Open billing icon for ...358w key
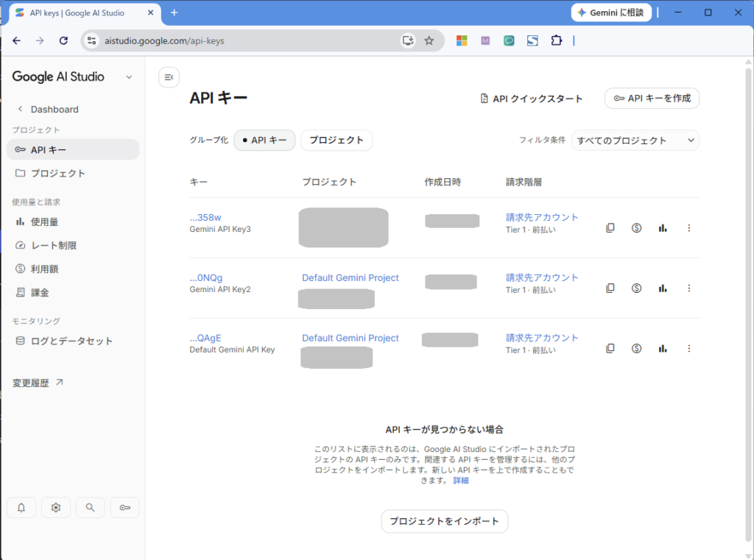Screen dimensions: 754x560 (x=636, y=228)
